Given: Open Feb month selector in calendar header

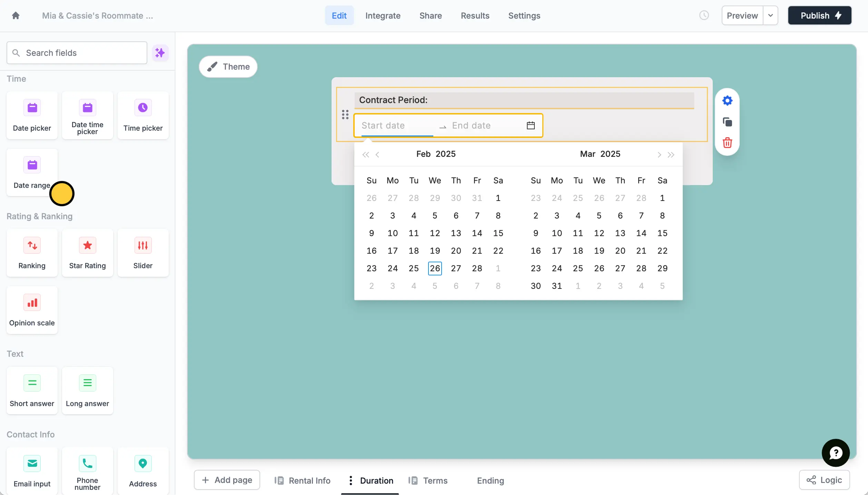Looking at the screenshot, I should (423, 154).
